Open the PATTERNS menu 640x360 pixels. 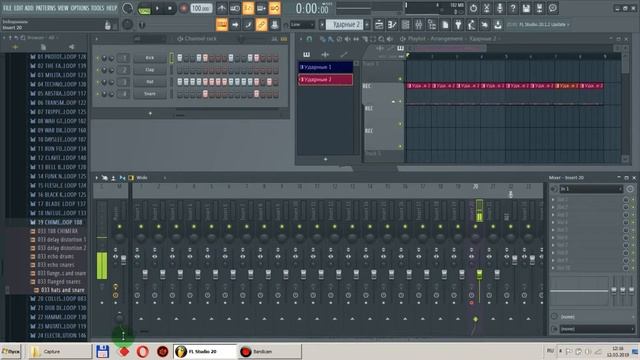(x=46, y=8)
